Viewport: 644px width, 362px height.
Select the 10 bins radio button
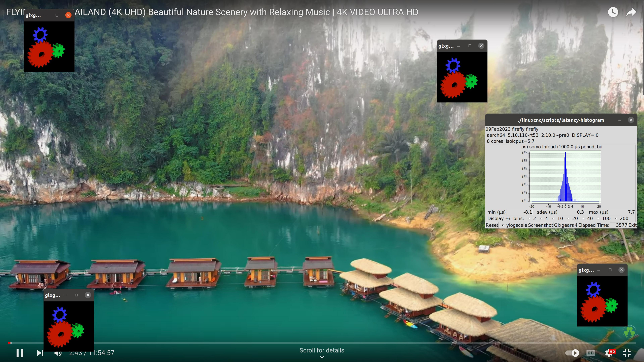point(553,219)
